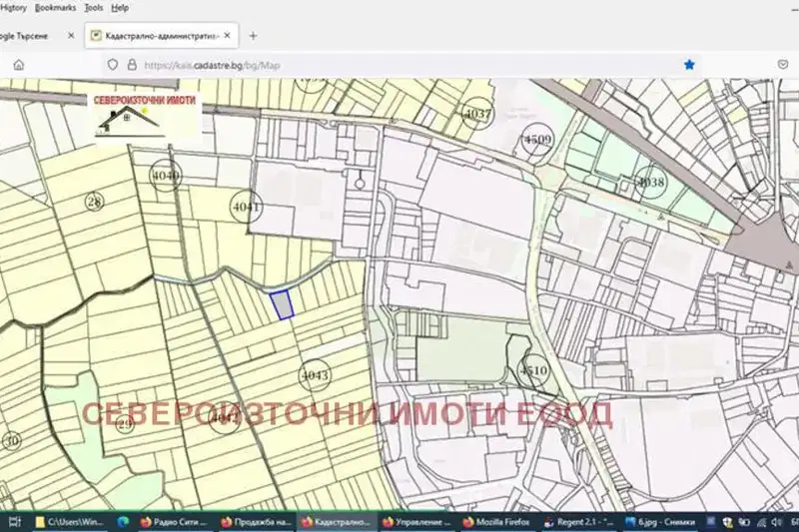The image size is (799, 532).
Task: Show tracking protection shield info
Action: (113, 65)
